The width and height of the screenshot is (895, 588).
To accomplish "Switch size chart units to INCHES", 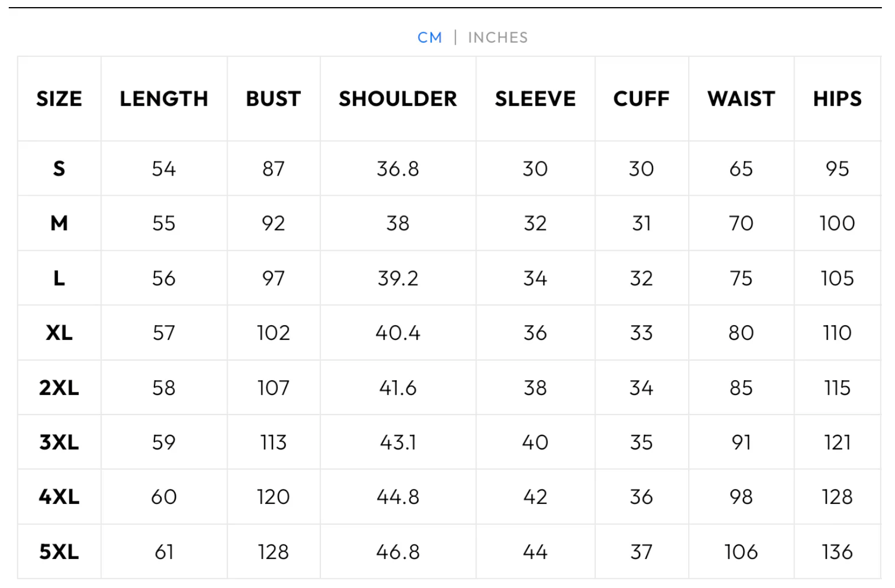I will point(498,38).
